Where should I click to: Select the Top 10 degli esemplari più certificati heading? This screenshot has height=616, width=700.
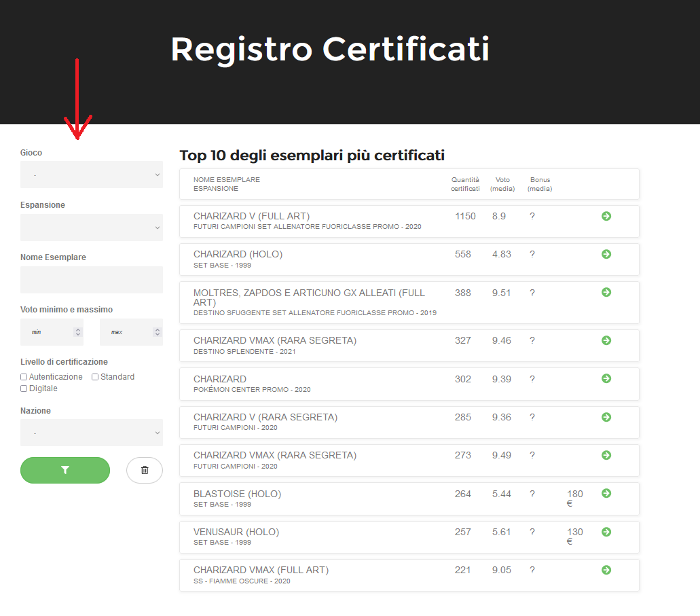click(x=312, y=156)
